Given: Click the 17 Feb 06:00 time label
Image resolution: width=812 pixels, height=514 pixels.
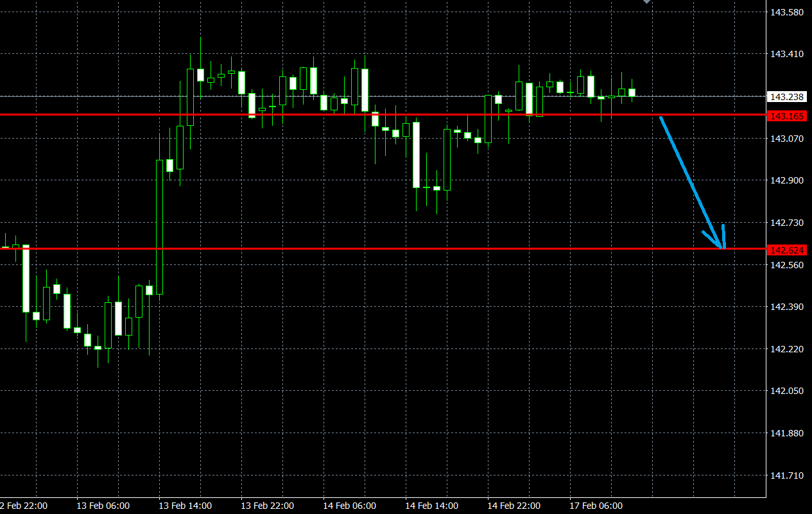Looking at the screenshot, I should coord(596,506).
